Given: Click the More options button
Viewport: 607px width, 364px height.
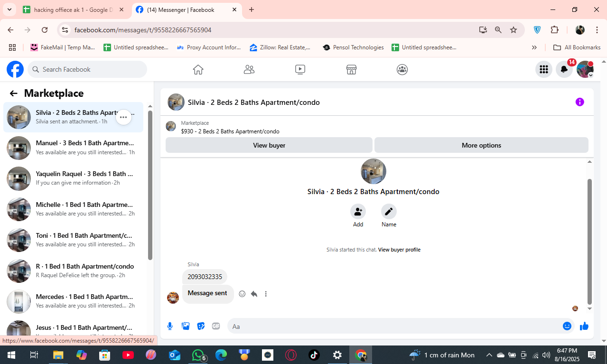Looking at the screenshot, I should [x=481, y=145].
